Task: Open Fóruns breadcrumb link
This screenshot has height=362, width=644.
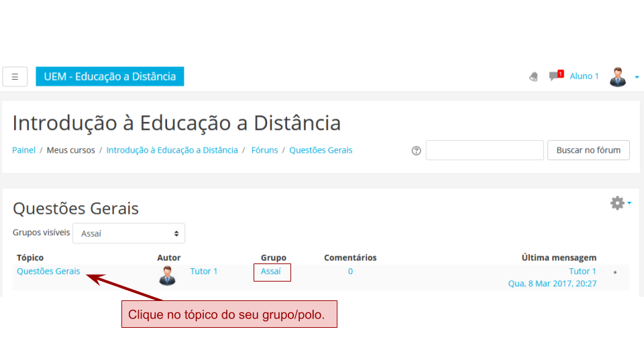Action: click(264, 150)
